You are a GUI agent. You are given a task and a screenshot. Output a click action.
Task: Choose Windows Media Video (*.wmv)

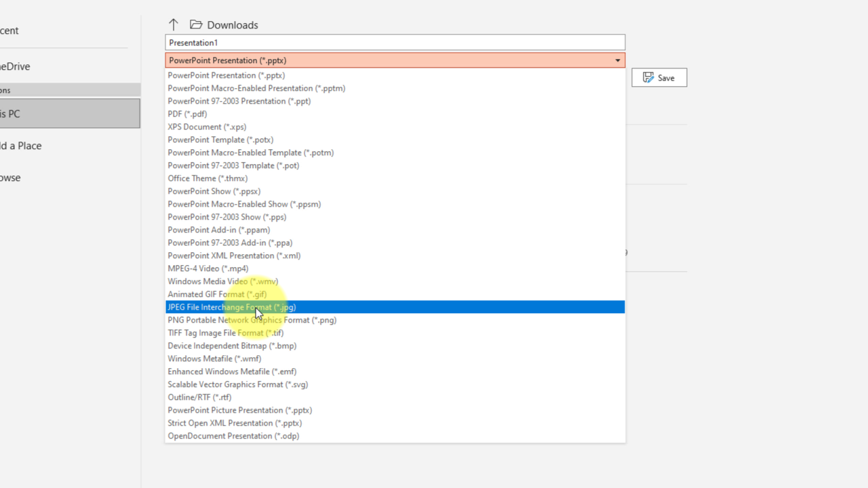(395, 281)
